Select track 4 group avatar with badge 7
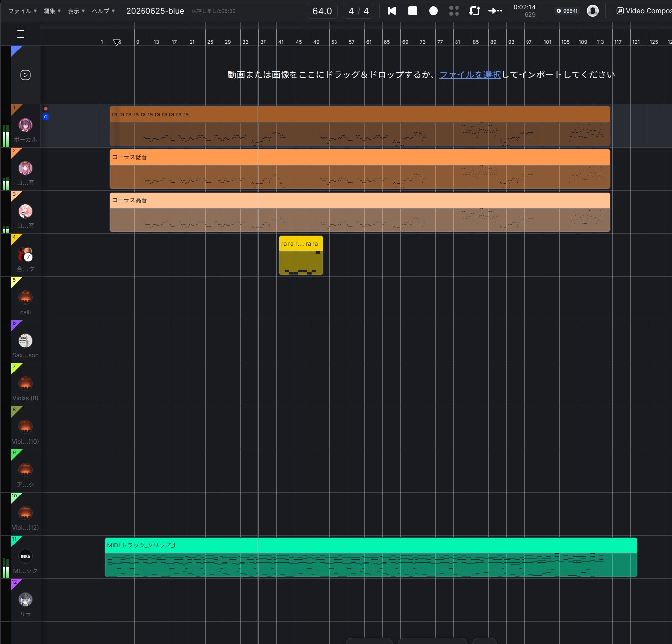 [25, 254]
